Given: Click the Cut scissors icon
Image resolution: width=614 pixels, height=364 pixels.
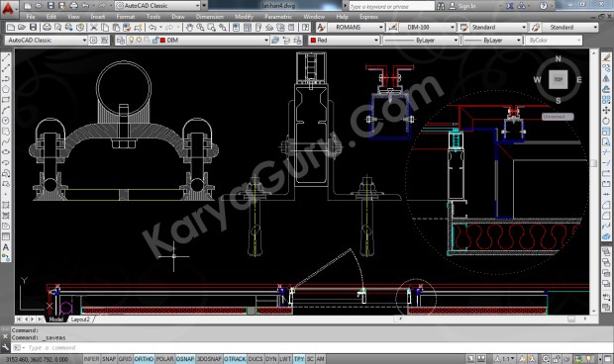Looking at the screenshot, I should click(x=94, y=28).
